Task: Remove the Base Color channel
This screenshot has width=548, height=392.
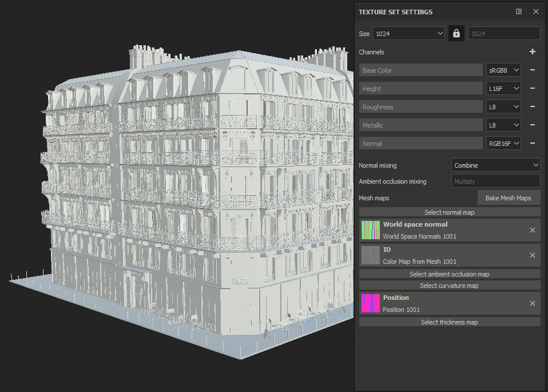Action: (x=533, y=70)
